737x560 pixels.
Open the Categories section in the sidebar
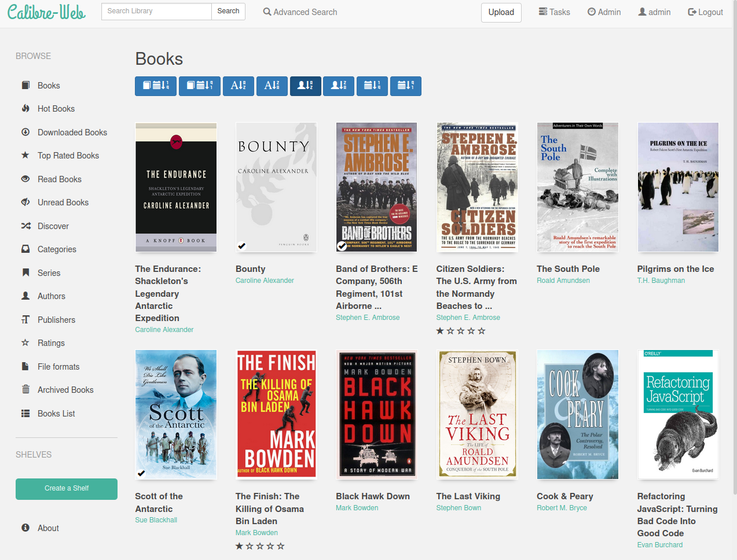coord(57,249)
